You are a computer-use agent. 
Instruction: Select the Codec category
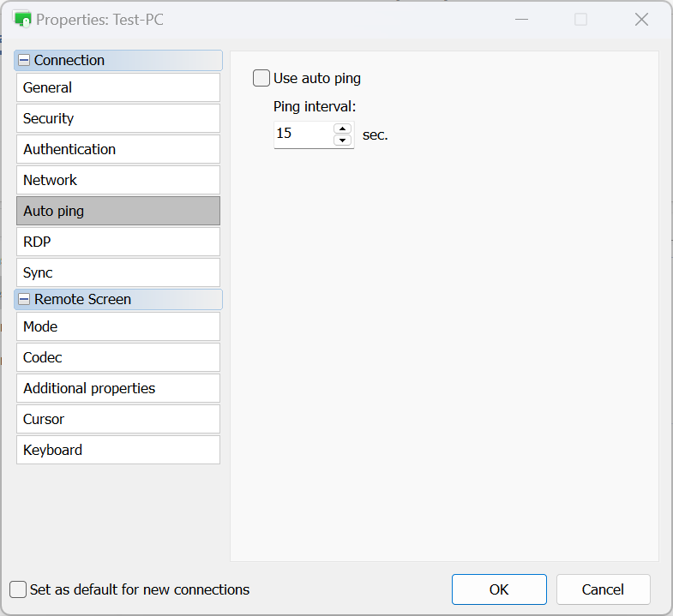coord(118,357)
